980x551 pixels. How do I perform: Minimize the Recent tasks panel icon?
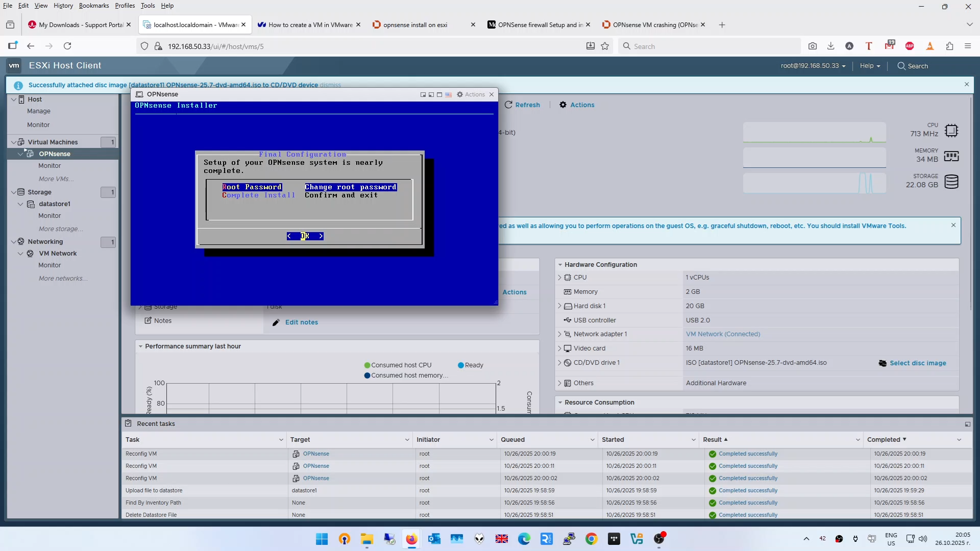point(967,424)
